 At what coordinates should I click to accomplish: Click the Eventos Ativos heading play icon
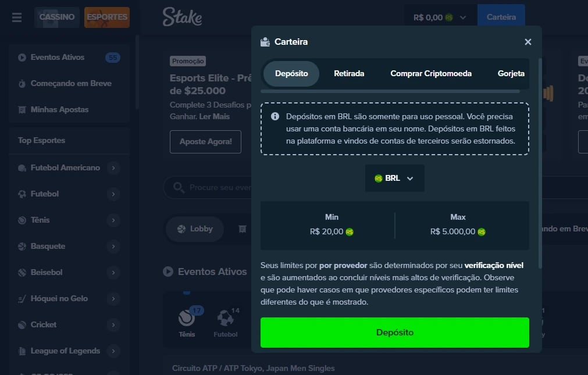[x=168, y=272]
